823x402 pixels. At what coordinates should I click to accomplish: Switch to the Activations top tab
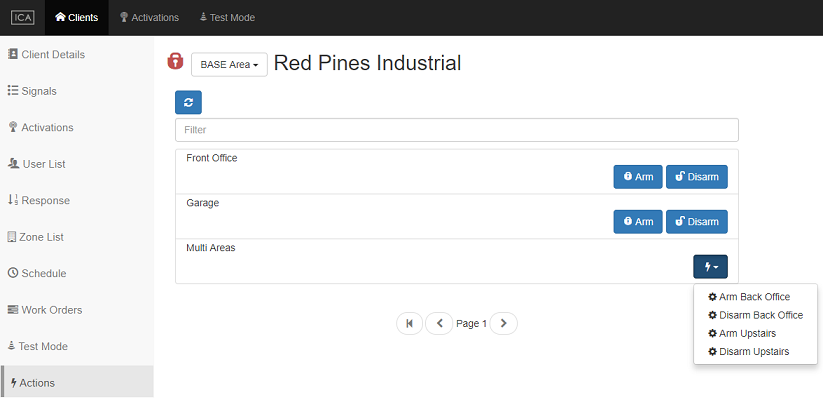pyautogui.click(x=150, y=18)
